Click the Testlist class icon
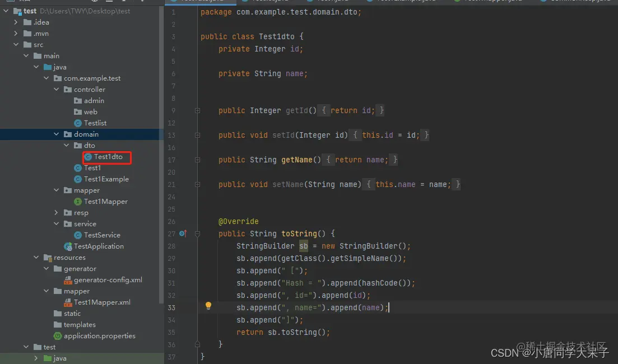This screenshot has width=618, height=364. pos(78,123)
